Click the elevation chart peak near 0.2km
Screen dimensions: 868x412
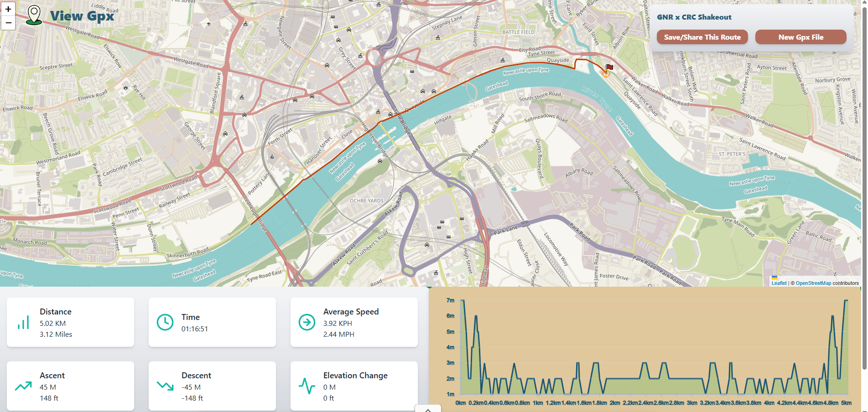coord(476,316)
